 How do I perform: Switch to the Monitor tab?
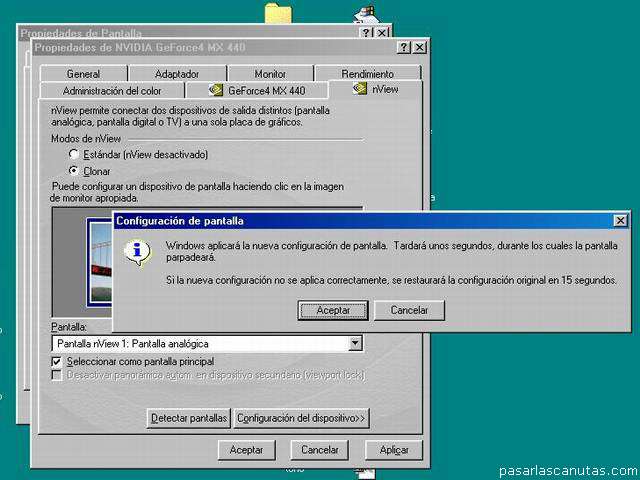[270, 73]
